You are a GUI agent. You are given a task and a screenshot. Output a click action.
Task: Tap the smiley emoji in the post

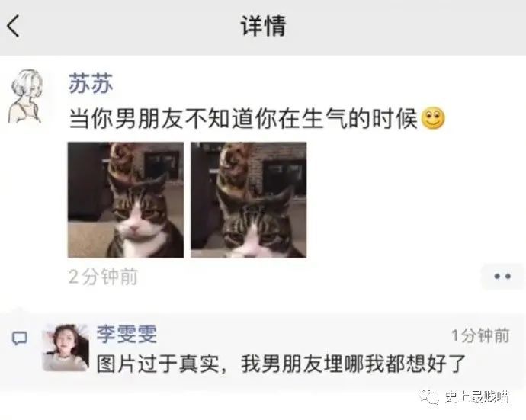click(x=433, y=118)
